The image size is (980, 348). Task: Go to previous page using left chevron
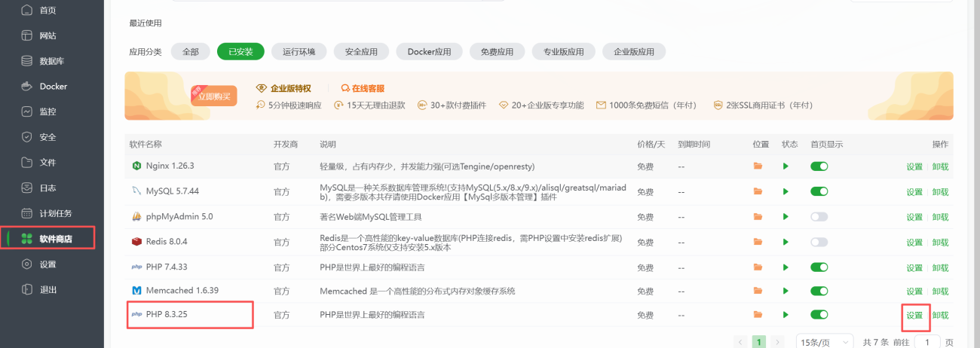point(741,342)
